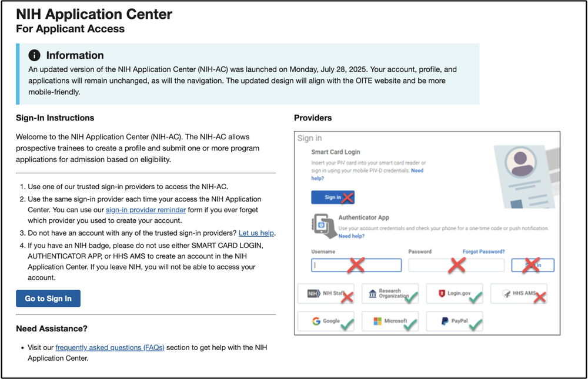Screen dimensions: 588x379
Task: Open the sign-in provider reminder link
Action: [x=146, y=210]
